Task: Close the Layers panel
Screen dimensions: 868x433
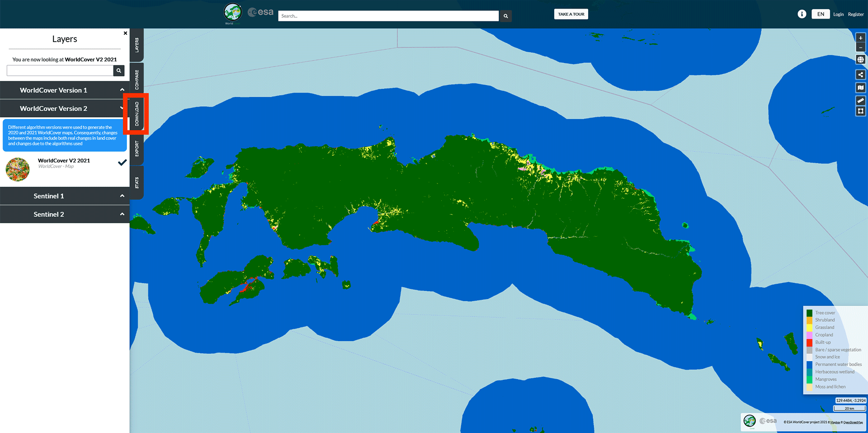Action: (125, 33)
